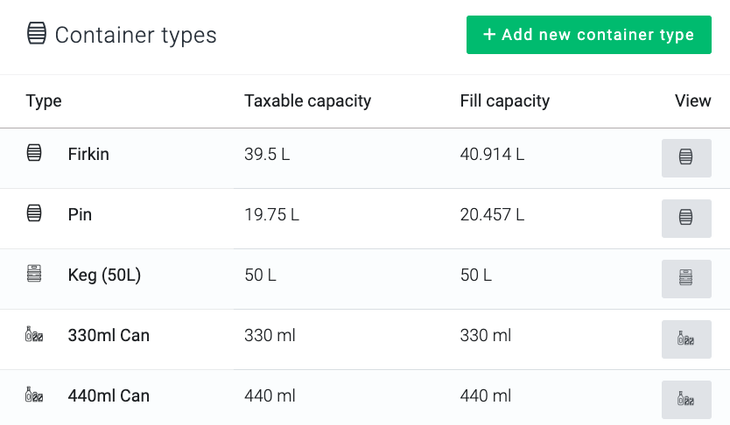
Task: Click the Taxable capacity column header
Action: [307, 101]
